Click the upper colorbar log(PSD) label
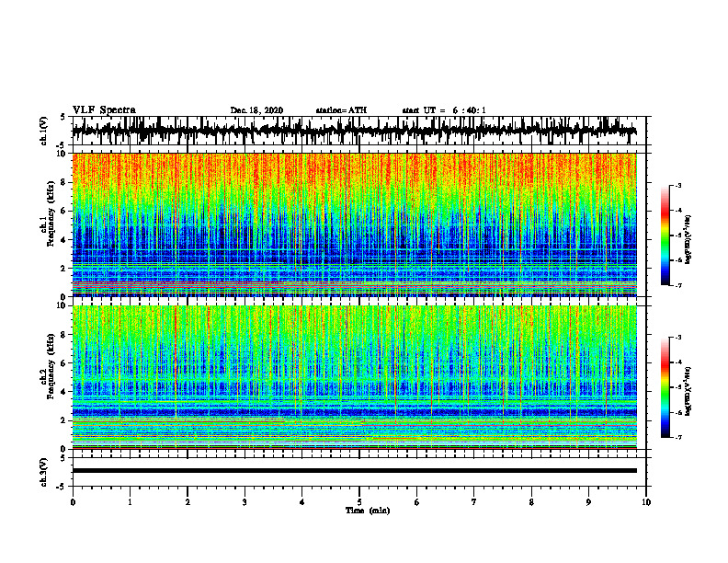Image resolution: width=728 pixels, height=563 pixels. 688,239
